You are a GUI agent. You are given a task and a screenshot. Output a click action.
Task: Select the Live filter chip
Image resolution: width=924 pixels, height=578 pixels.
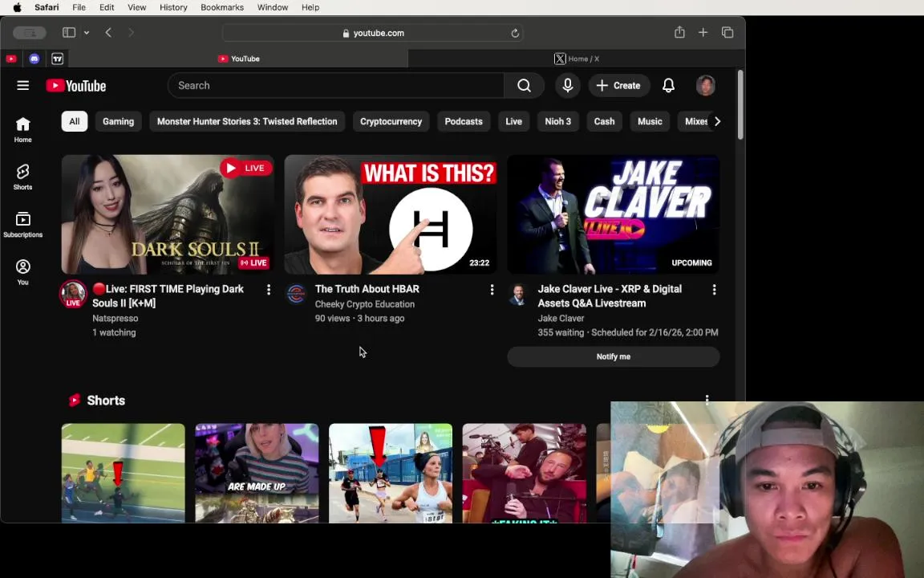[514, 121]
